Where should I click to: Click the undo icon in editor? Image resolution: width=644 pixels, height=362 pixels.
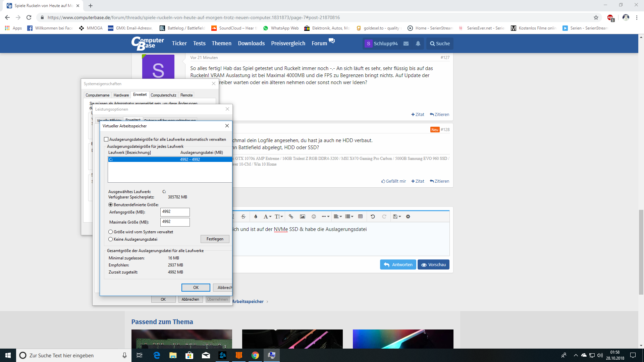(x=373, y=217)
